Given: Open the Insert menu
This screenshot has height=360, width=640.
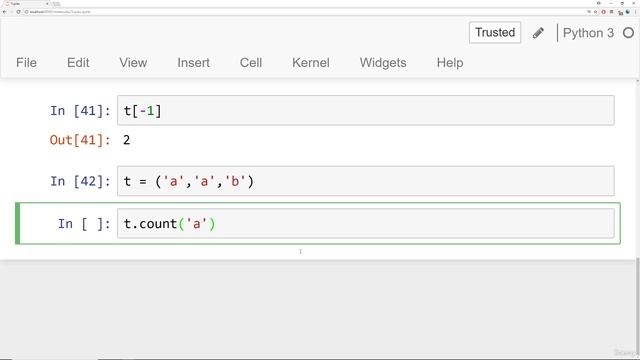Looking at the screenshot, I should point(193,63).
